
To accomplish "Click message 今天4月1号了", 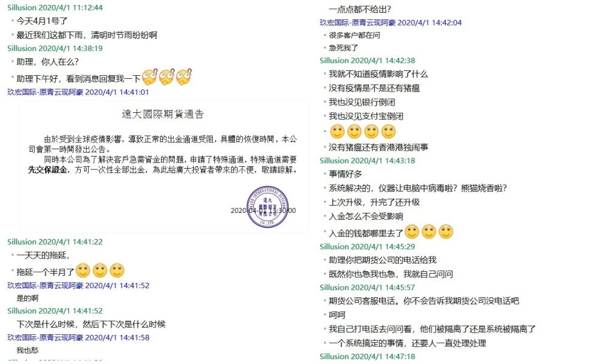I will coord(42,21).
